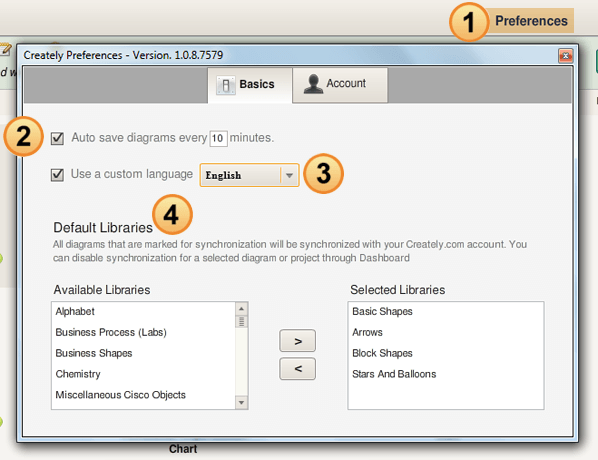The image size is (598, 460).
Task: Click the Available Libraries scrollbar thumb
Action: (241, 322)
